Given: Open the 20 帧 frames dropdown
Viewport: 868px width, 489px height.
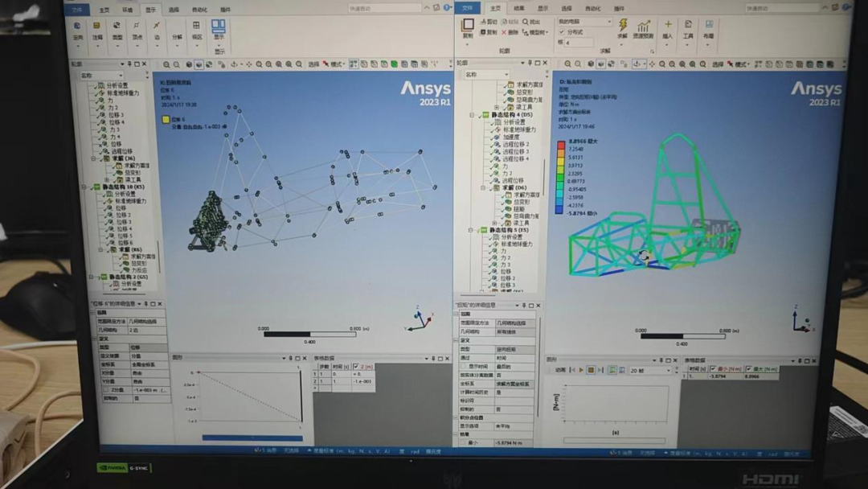Looking at the screenshot, I should point(648,370).
